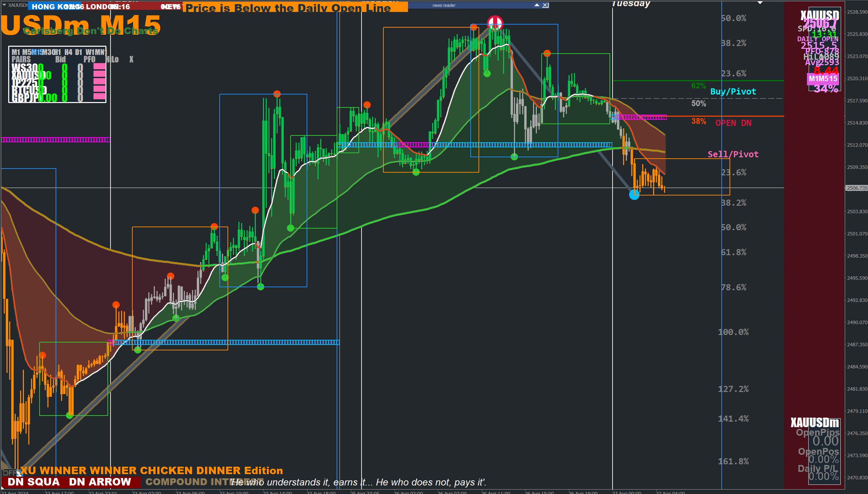Viewport: 868px width, 494px height.
Task: Click the DN ARROW button
Action: tap(100, 482)
